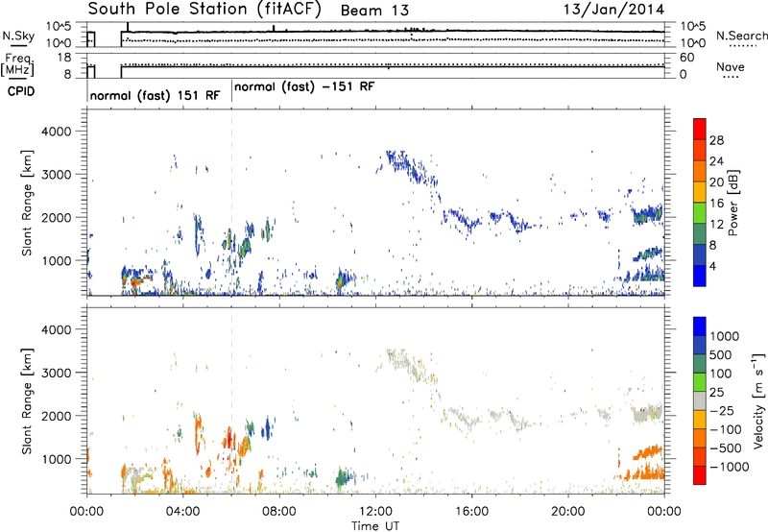Viewport: 768px width, 532px height.
Task: Click the '08:00' time tick label
Action: (279, 512)
